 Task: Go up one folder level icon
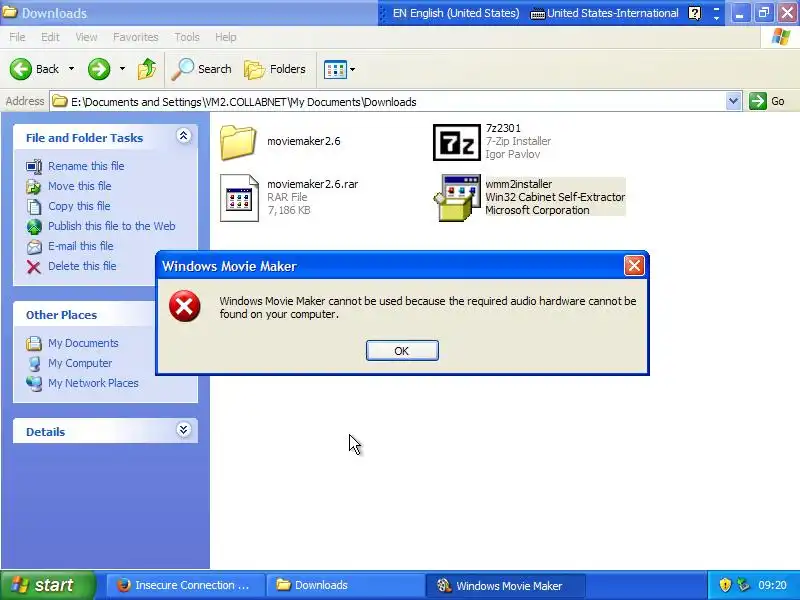click(x=147, y=69)
